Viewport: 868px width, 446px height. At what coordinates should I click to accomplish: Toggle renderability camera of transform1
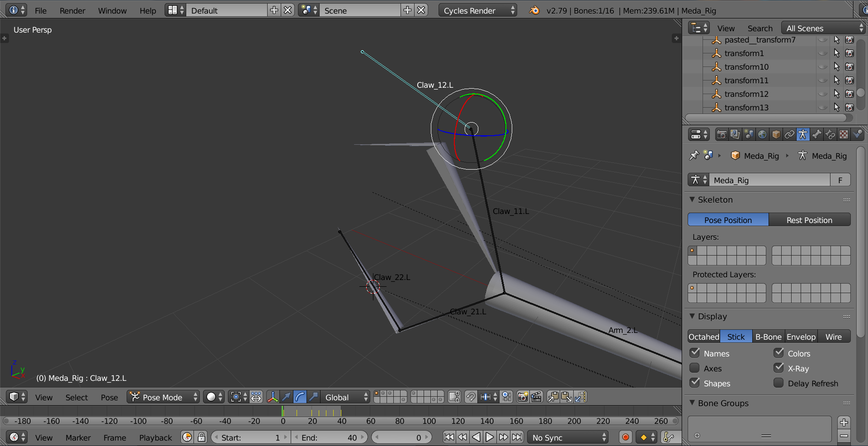coord(849,53)
